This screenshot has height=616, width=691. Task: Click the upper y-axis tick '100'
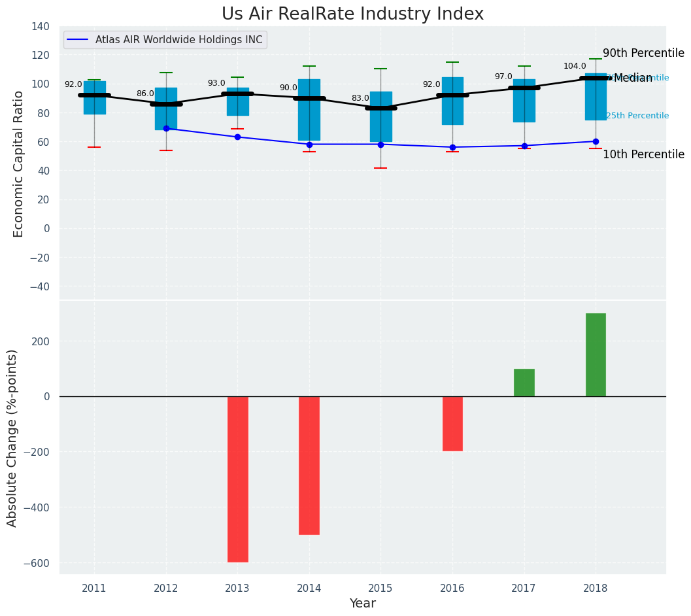pos(41,84)
